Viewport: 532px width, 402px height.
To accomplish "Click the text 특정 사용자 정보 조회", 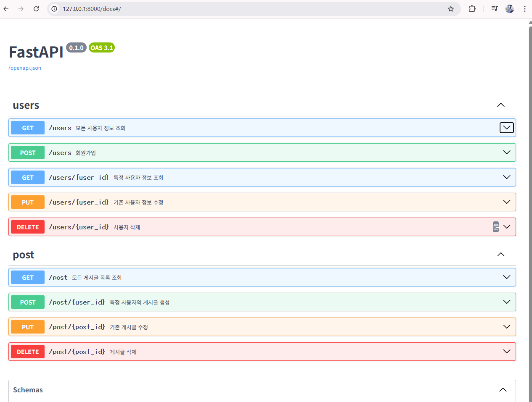I will pyautogui.click(x=138, y=178).
